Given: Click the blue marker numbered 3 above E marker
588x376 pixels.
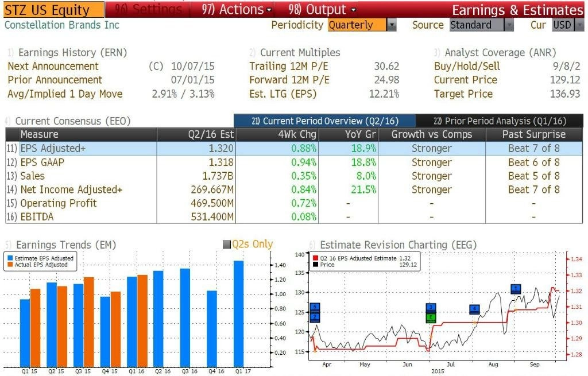Looking at the screenshot, I should coord(431,308).
